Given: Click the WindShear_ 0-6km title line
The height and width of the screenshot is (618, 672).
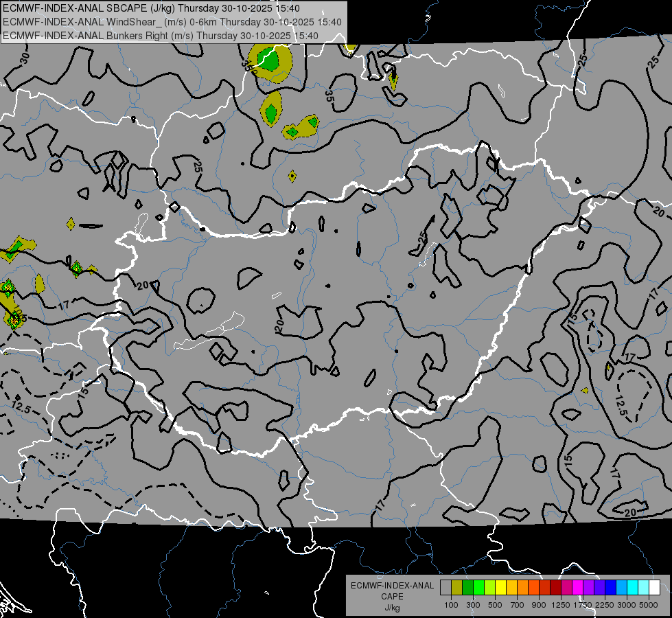Looking at the screenshot, I should (172, 22).
